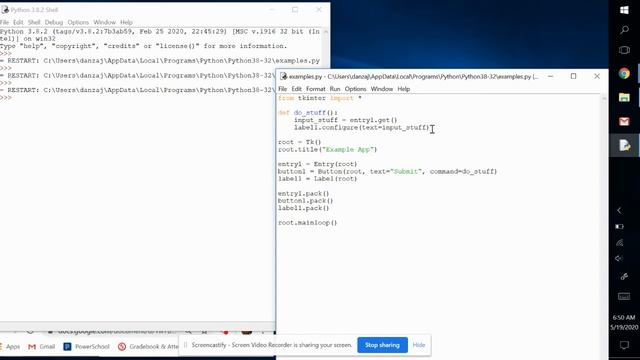Expand the hidden tray icons chevron
This screenshot has height=360, width=640.
coord(619,210)
